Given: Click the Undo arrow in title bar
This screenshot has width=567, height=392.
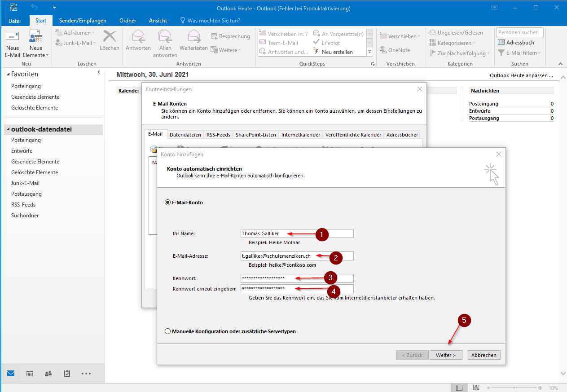Looking at the screenshot, I should (35, 8).
